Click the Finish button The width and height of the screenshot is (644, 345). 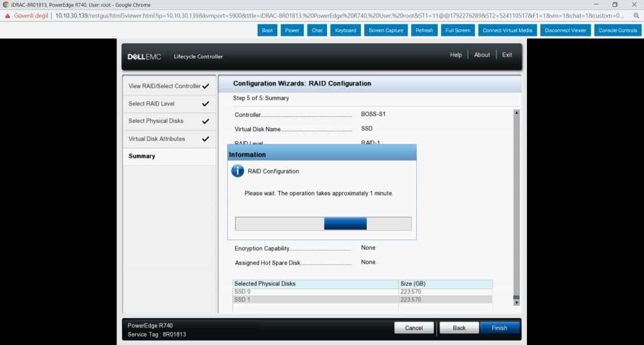pyautogui.click(x=499, y=328)
